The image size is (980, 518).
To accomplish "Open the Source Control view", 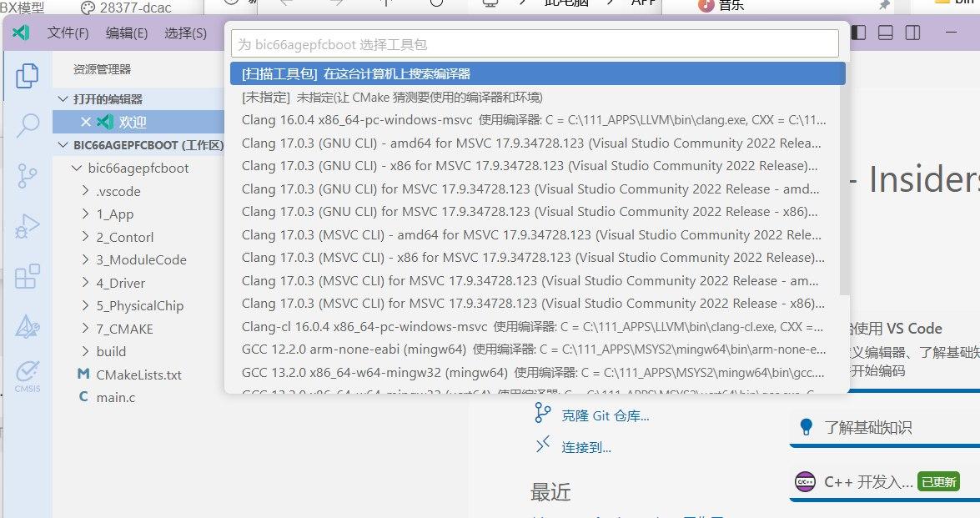I will click(x=27, y=176).
